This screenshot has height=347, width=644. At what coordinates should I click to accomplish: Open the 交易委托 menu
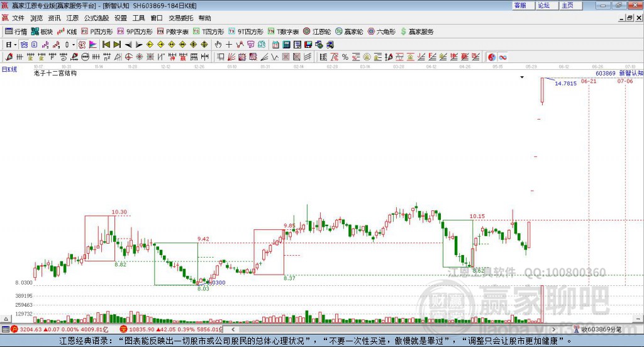(x=180, y=18)
